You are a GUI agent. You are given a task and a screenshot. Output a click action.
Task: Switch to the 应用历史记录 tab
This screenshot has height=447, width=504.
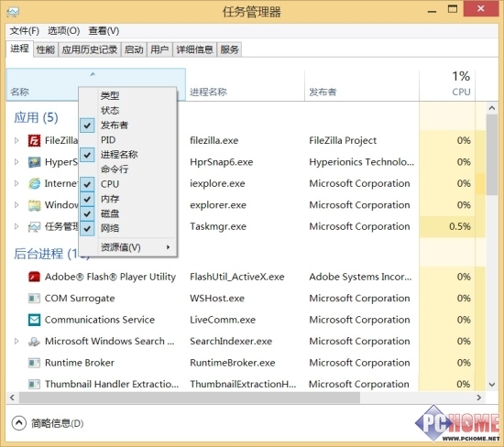(x=90, y=49)
